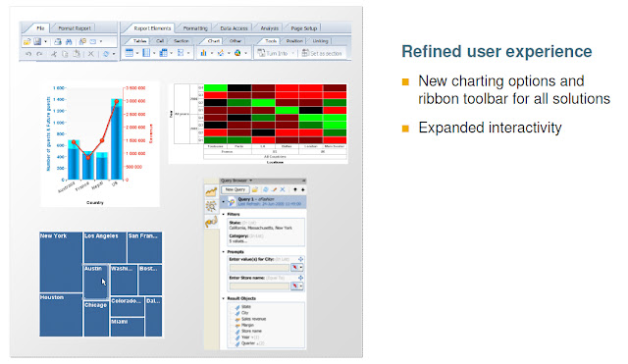
Task: Click the New York tile in the treemap
Action: (61, 262)
